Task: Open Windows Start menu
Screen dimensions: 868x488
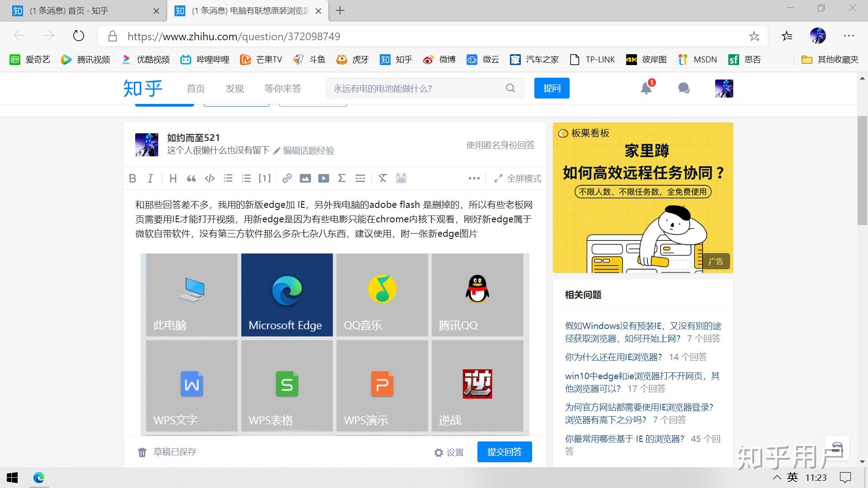Action: point(12,478)
